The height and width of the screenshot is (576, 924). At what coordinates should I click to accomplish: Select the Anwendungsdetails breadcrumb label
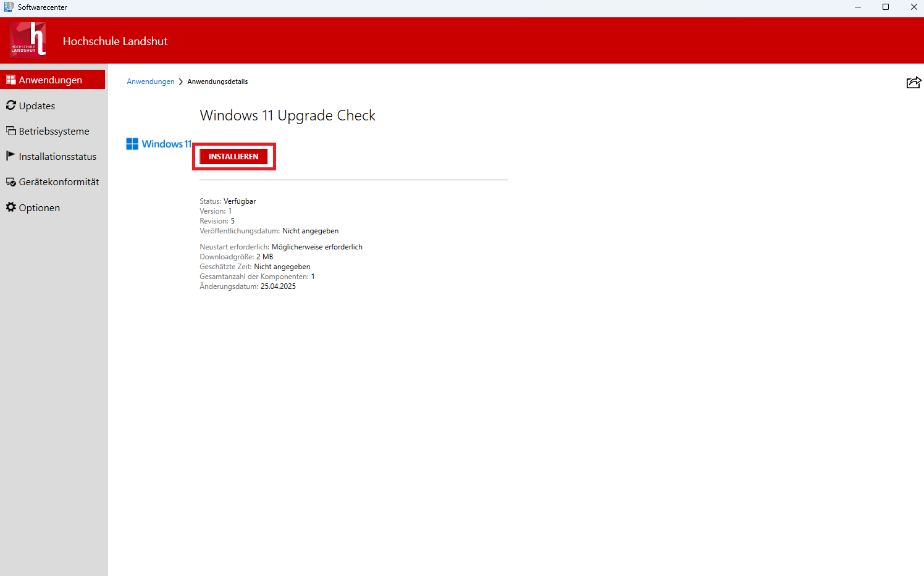pyautogui.click(x=217, y=81)
